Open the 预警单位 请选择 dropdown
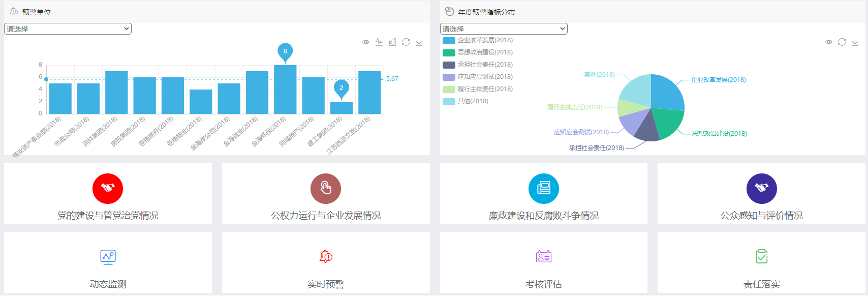Screen dimensions: 868x297 click(68, 29)
